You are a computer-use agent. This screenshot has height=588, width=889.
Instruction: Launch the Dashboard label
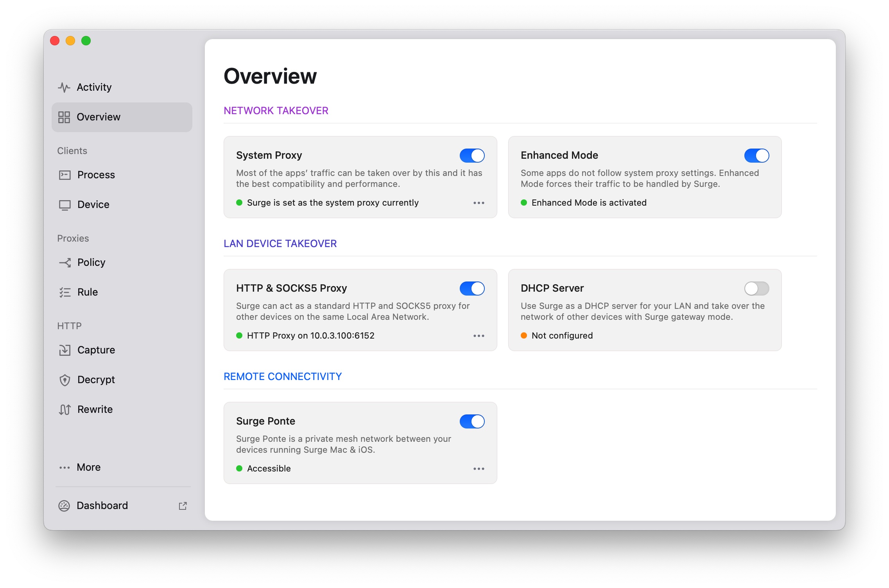click(102, 506)
